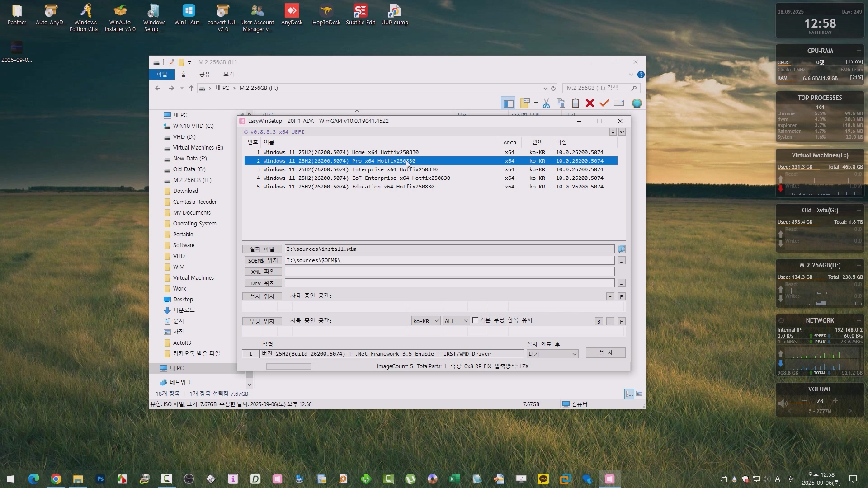
Task: Expand the Explorer ribbon chevron
Action: [x=631, y=75]
